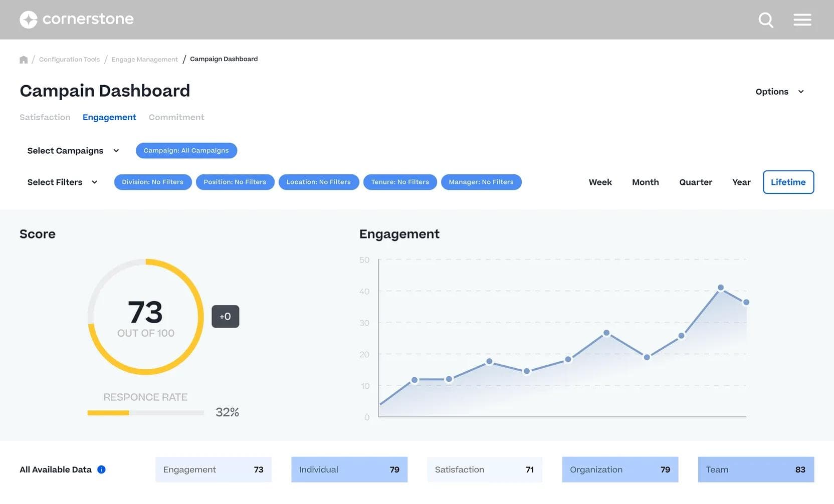This screenshot has height=504, width=834.
Task: Click the Response Rate progress bar
Action: [145, 412]
